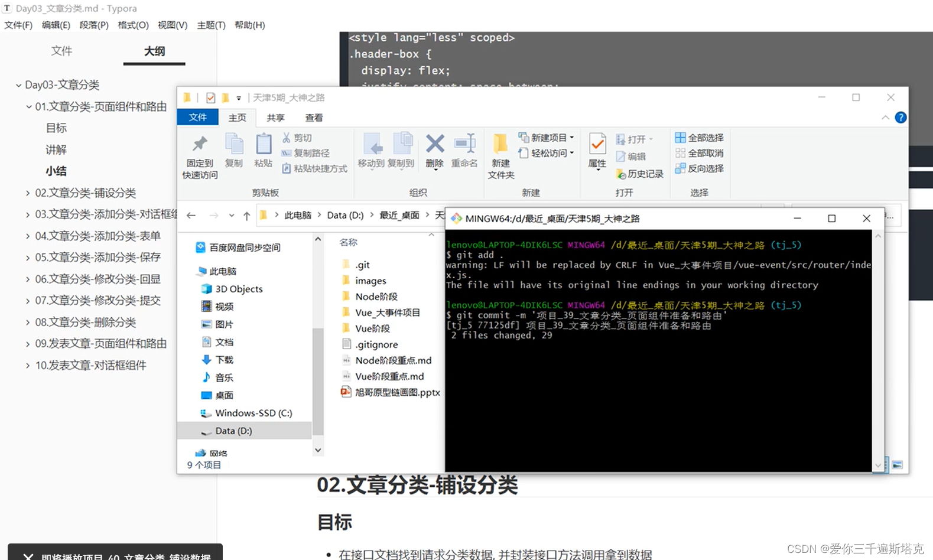Click the Properties (属性) icon

(597, 144)
